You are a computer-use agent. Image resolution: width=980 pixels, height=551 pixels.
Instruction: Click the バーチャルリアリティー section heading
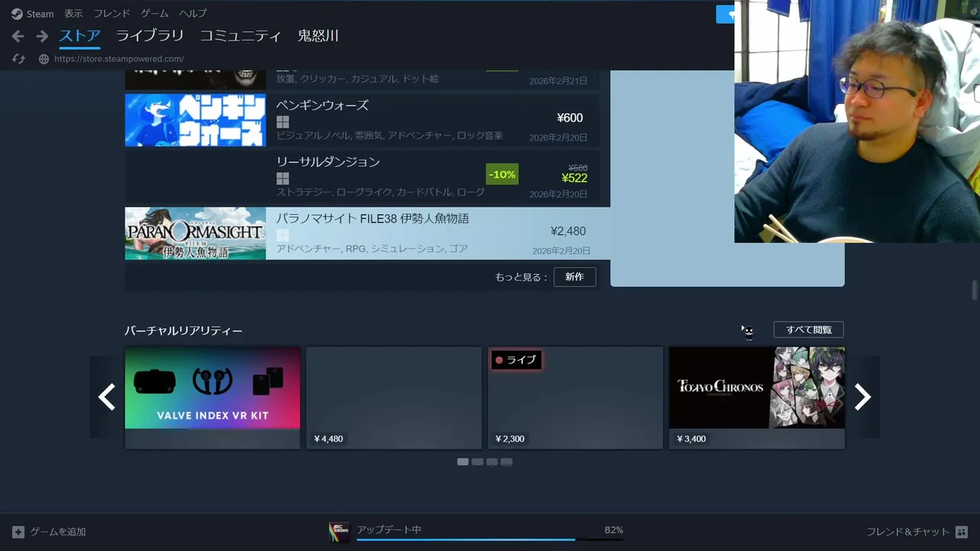[184, 331]
